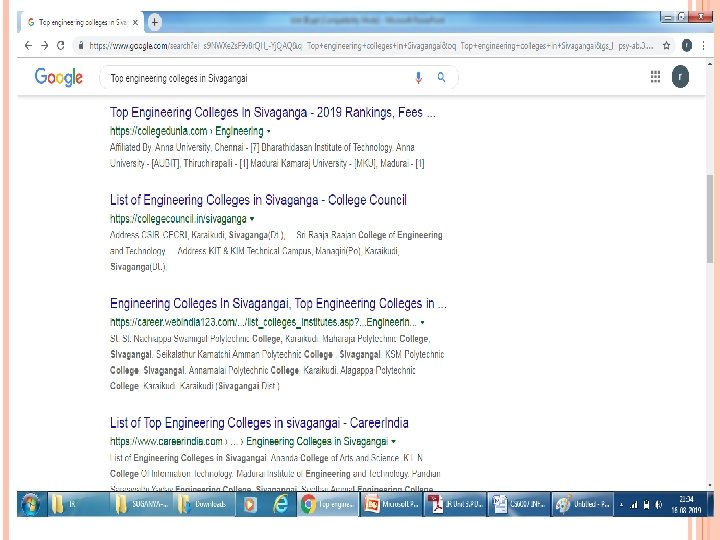Open the network signal tray icon
Viewport: 720px width, 540px height.
tap(634, 505)
